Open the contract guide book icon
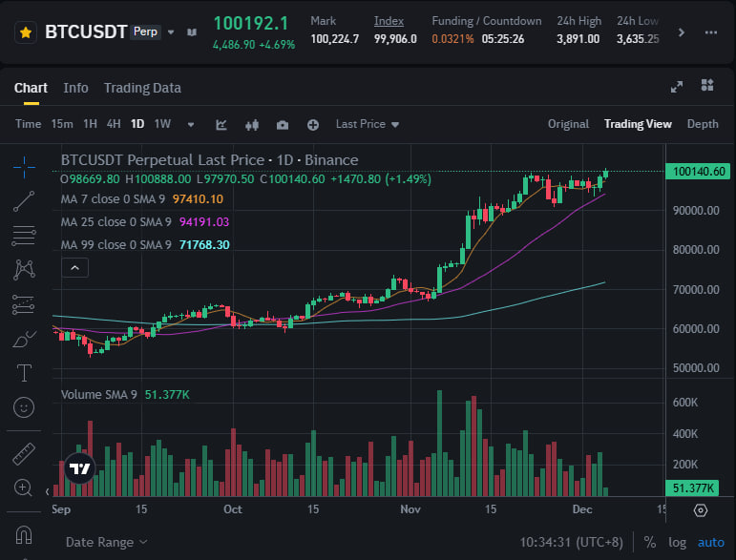This screenshot has width=736, height=560. [192, 32]
